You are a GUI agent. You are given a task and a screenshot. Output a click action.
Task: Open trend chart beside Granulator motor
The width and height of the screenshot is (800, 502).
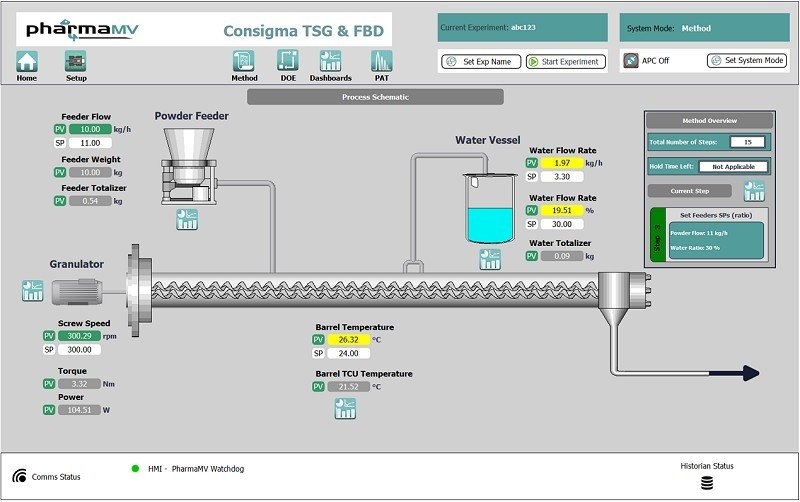[x=33, y=290]
